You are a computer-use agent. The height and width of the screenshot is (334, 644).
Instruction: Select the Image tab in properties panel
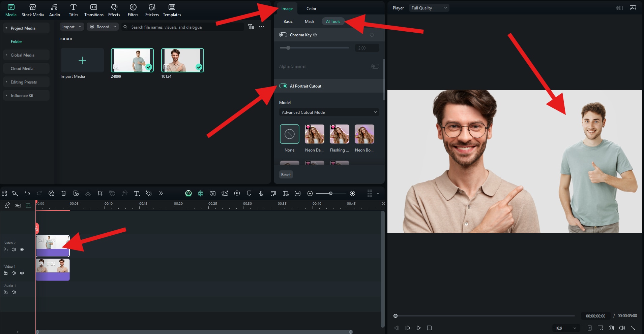click(287, 8)
